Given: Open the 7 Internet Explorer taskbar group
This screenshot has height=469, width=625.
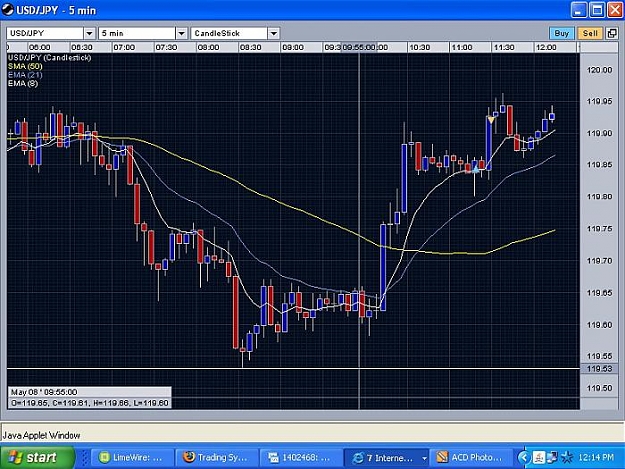Looking at the screenshot, I should pyautogui.click(x=386, y=457).
